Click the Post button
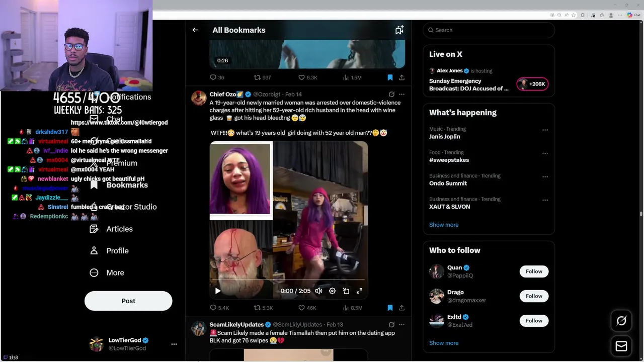 coord(128,301)
